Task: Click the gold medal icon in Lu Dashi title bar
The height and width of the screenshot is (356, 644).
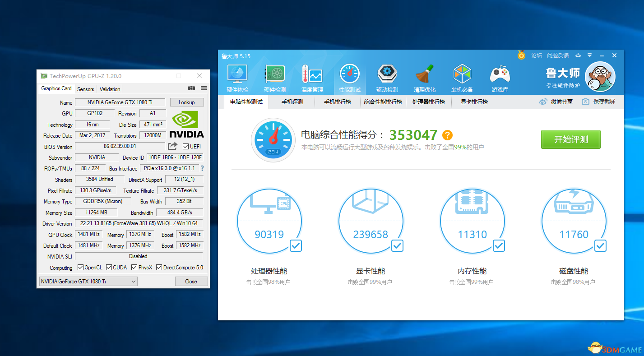Action: (x=521, y=55)
